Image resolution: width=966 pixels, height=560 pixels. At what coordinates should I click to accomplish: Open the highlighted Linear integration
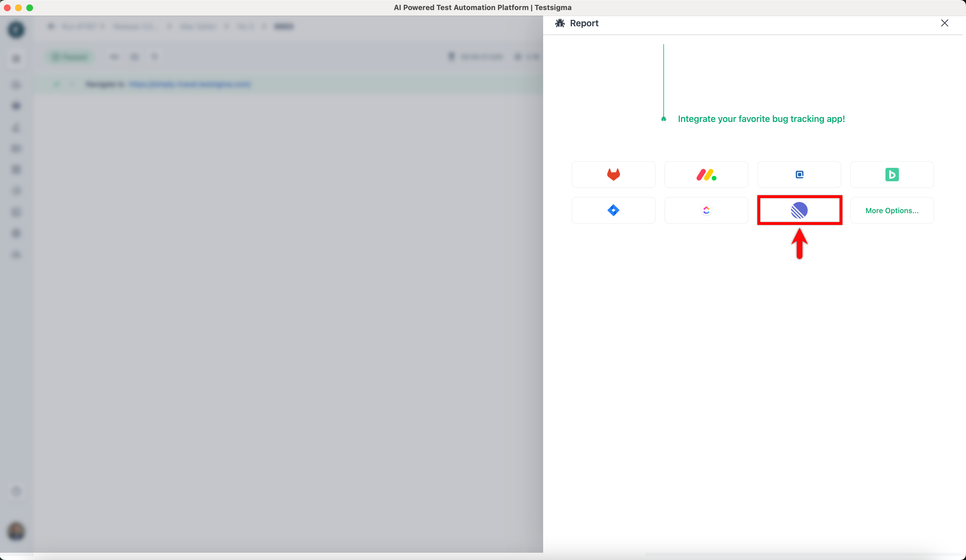(799, 210)
